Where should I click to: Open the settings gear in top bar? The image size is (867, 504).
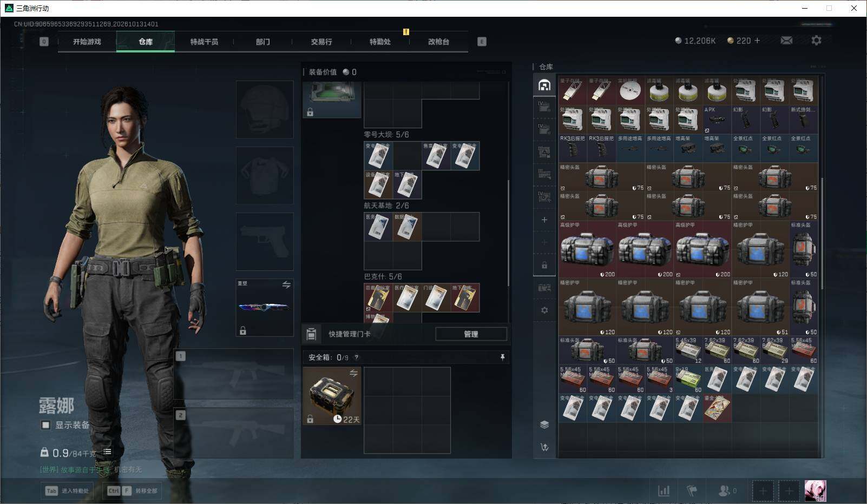tap(816, 41)
